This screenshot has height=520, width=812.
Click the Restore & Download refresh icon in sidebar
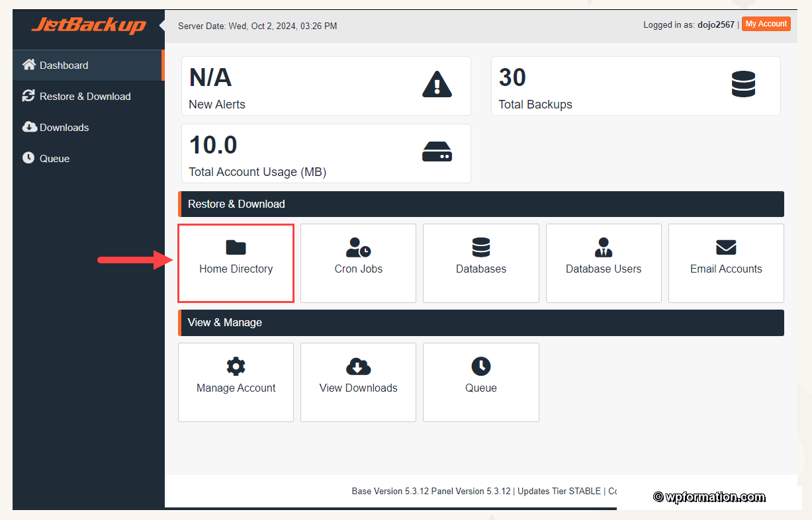pyautogui.click(x=28, y=96)
